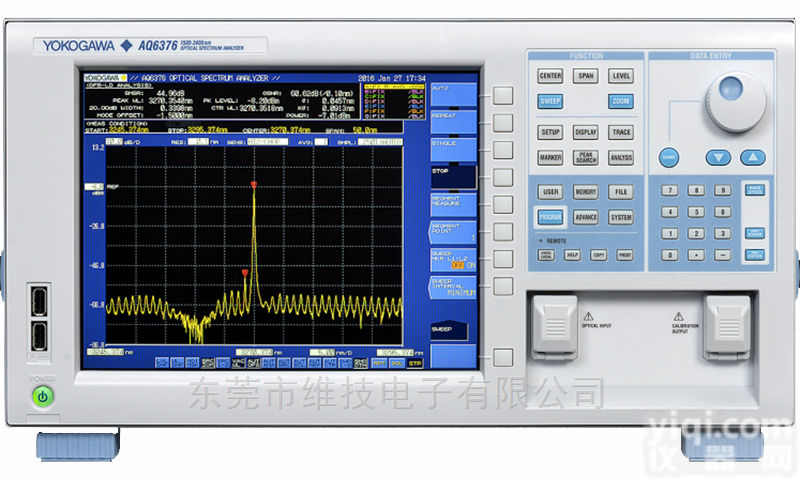Image resolution: width=800 pixels, height=480 pixels.
Task: Select the REPEAT sweep softkey
Action: [x=453, y=120]
